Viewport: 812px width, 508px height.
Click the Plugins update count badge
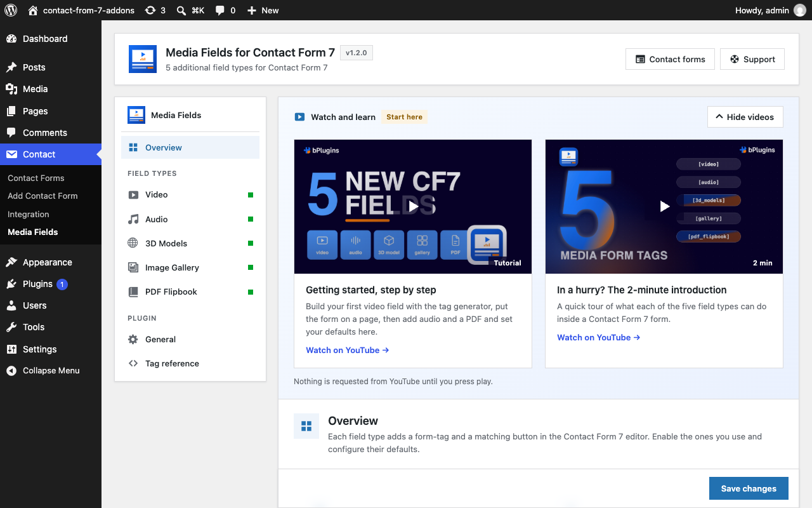coord(62,284)
